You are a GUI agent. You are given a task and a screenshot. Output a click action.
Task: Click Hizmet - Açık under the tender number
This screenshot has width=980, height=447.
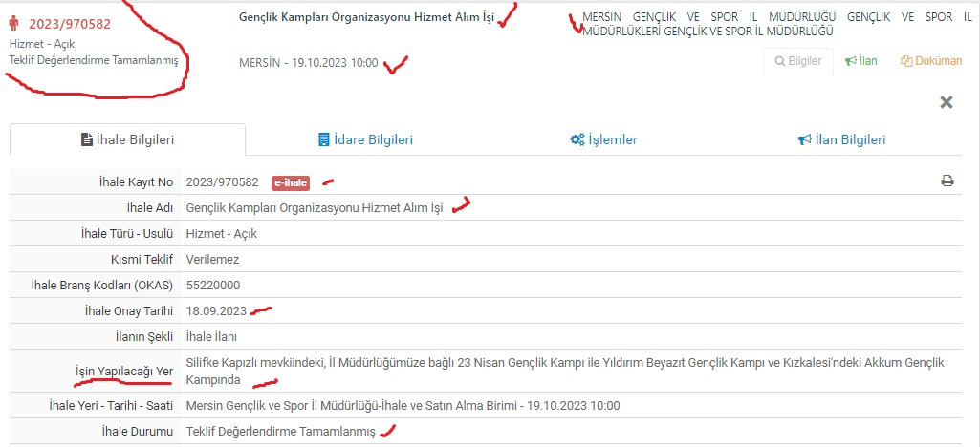click(42, 44)
